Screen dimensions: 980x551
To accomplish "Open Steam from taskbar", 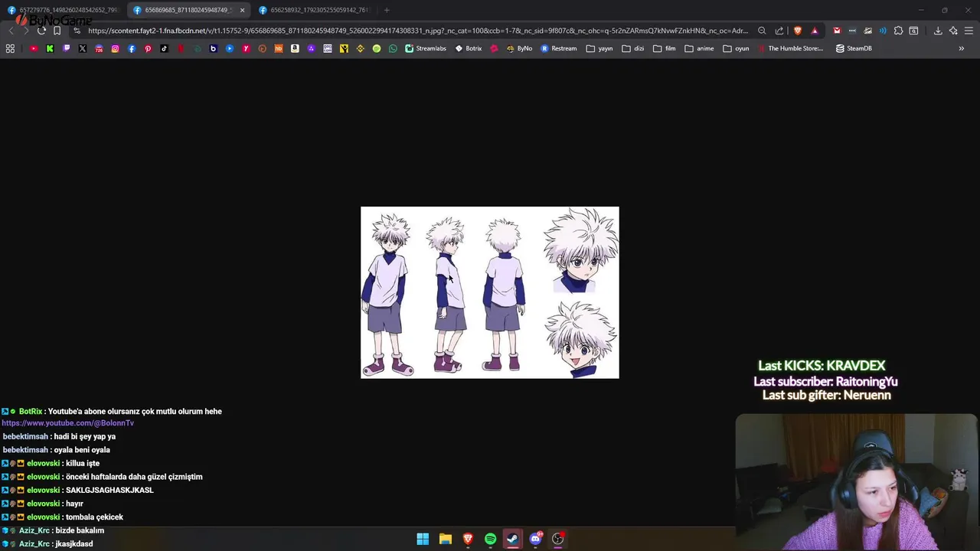I will pyautogui.click(x=512, y=539).
